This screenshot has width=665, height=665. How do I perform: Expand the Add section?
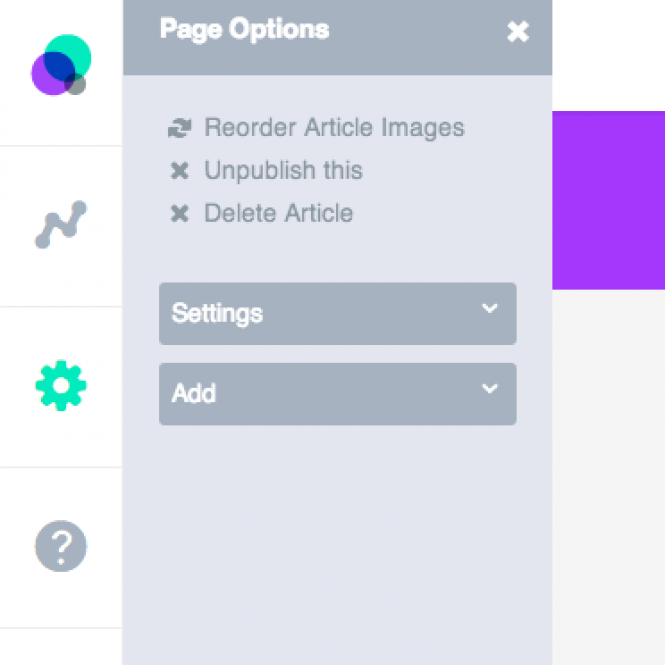338,394
